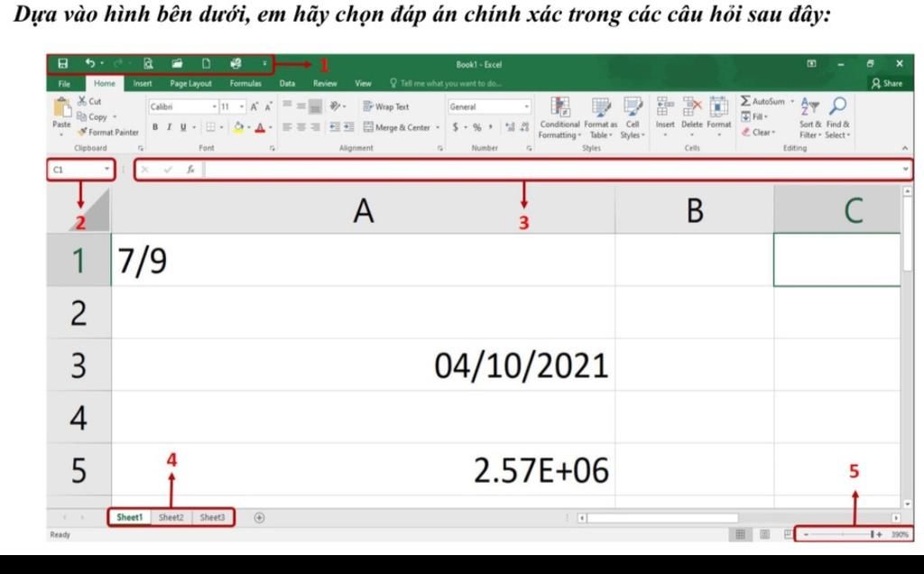This screenshot has width=924, height=574.
Task: Open the General number format dropdown
Action: (526, 106)
